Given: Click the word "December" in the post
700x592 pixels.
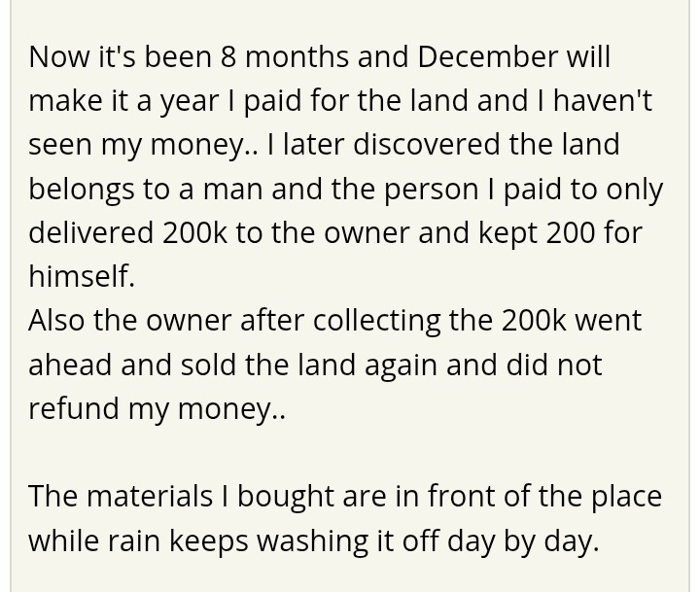Looking at the screenshot, I should tap(487, 56).
